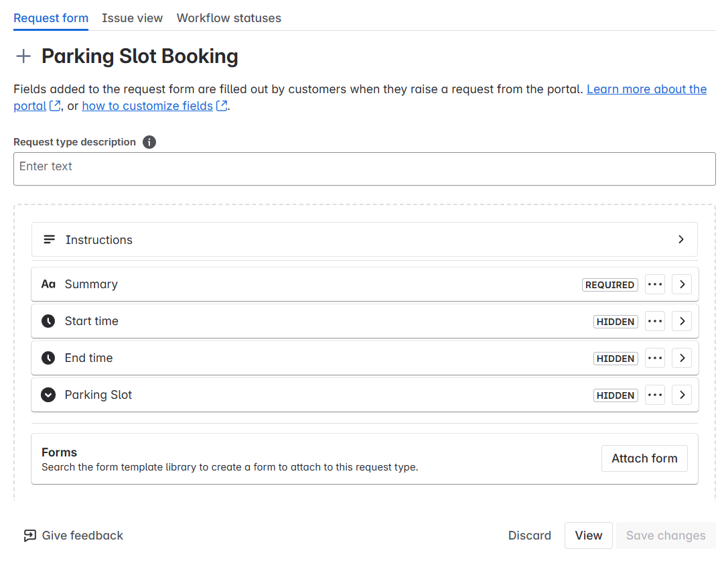Image resolution: width=728 pixels, height=561 pixels.
Task: Click the Discard button
Action: coord(529,536)
